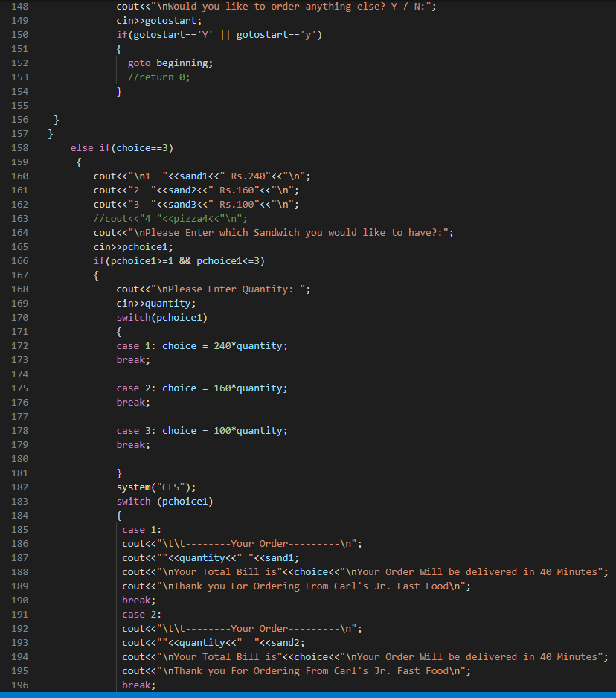Click the 'Thank you For Ordering' cout on line 189

click(x=296, y=586)
